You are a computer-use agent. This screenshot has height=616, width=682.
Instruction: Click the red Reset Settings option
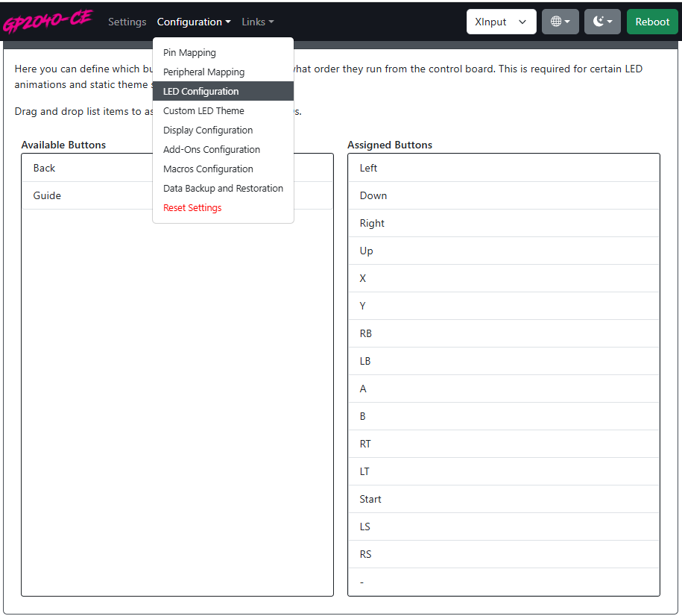(x=192, y=208)
